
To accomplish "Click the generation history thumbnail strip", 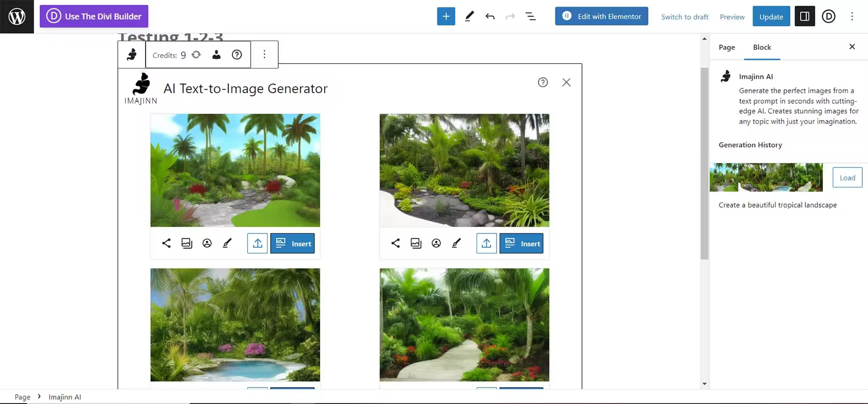I will tap(766, 177).
